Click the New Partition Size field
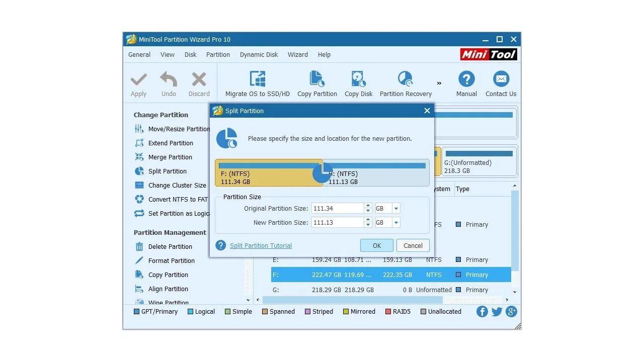Image resolution: width=644 pixels, height=362 pixels. point(337,222)
